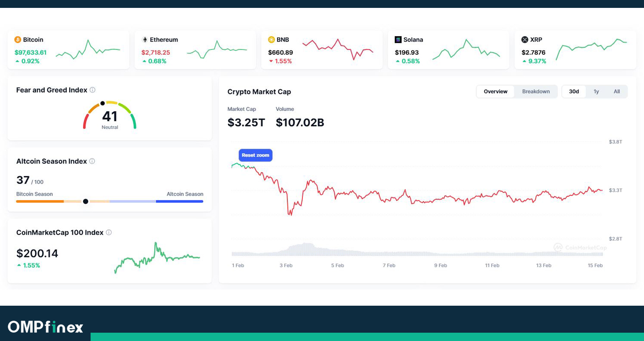Select the 30d time range
The image size is (644, 341).
coord(574,92)
